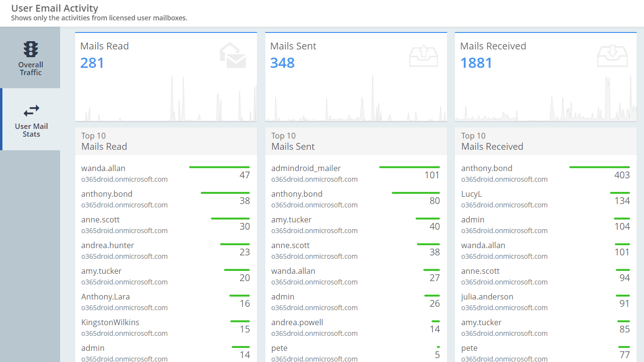Click the Mails Received inbox icon
Viewport: 644px width, 362px height.
pyautogui.click(x=612, y=56)
